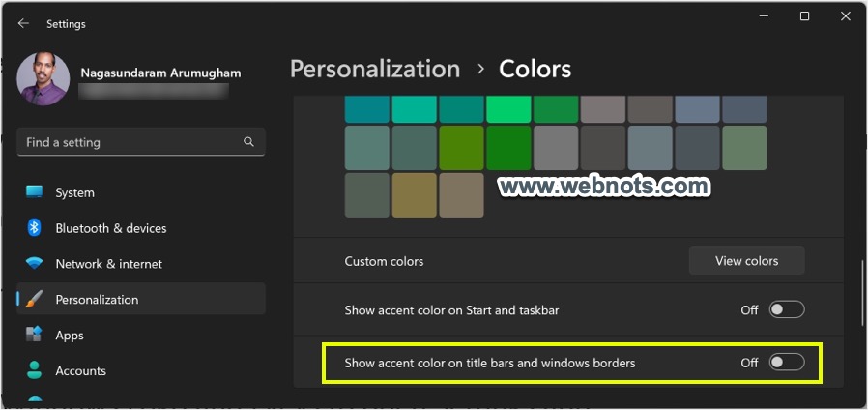Maximize the Settings window

805,16
